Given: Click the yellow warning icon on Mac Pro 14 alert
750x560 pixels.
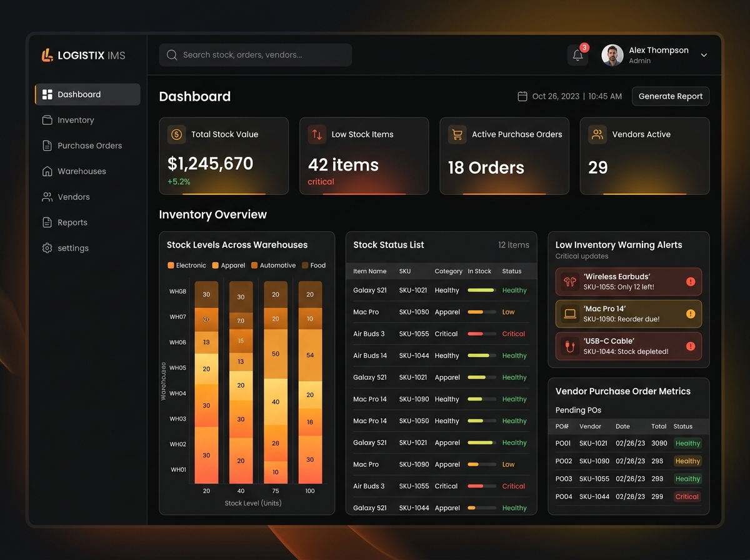Looking at the screenshot, I should click(691, 314).
